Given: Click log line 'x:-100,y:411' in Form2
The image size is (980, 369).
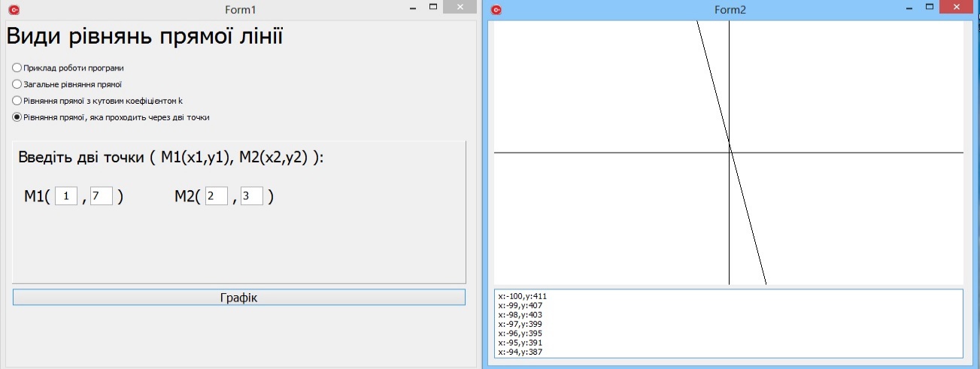Looking at the screenshot, I should 523,297.
